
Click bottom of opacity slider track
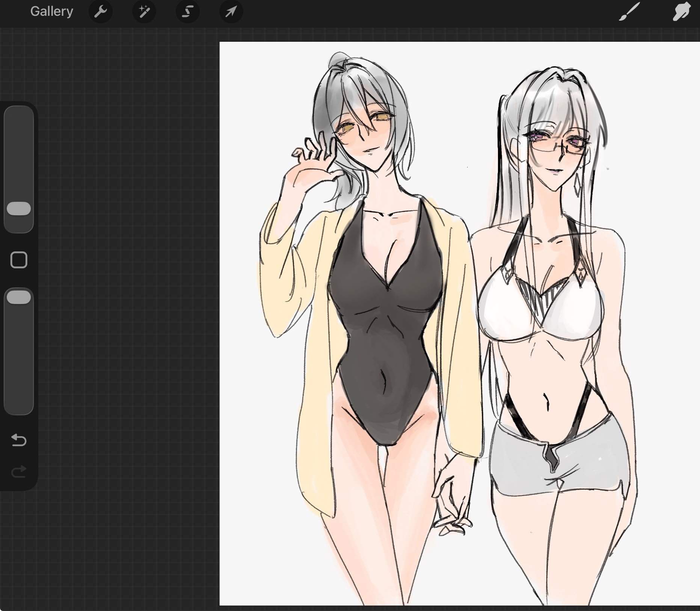(19, 408)
